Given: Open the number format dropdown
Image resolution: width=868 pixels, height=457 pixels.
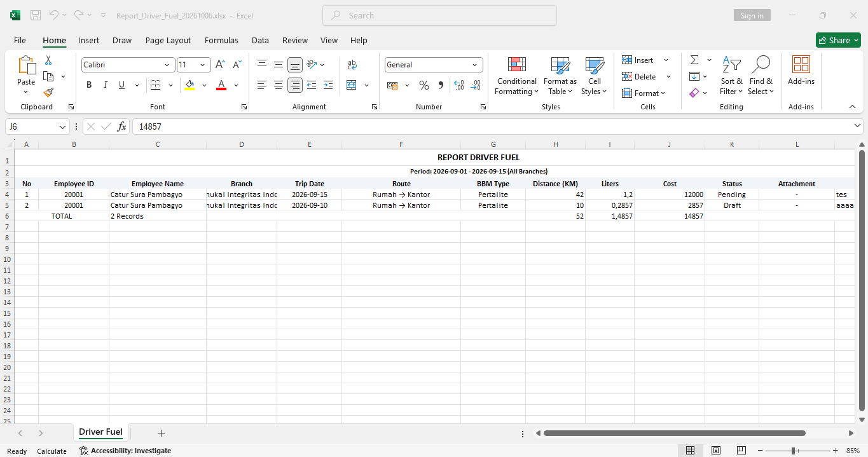Looking at the screenshot, I should [x=475, y=65].
